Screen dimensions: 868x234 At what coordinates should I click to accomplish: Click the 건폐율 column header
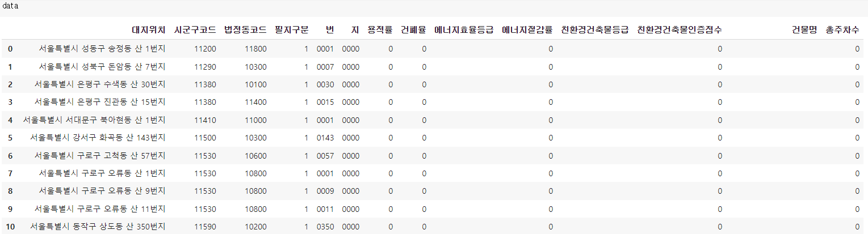click(x=413, y=29)
